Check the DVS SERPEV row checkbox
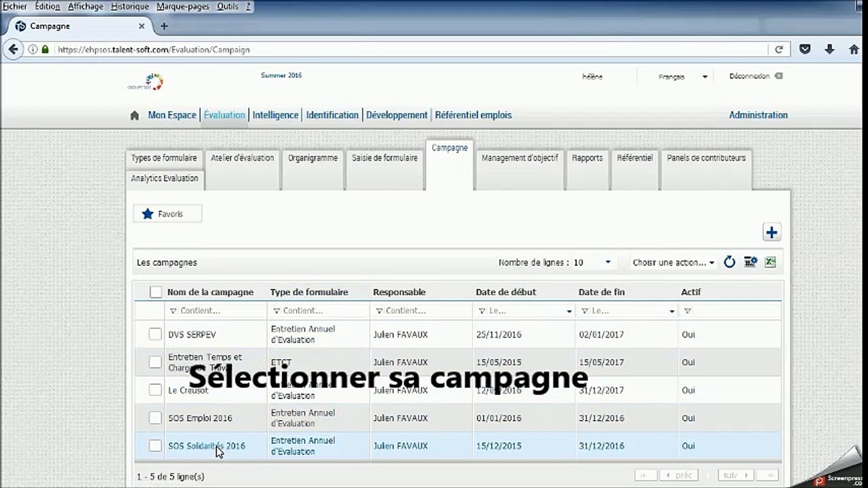The height and width of the screenshot is (488, 868). 155,334
